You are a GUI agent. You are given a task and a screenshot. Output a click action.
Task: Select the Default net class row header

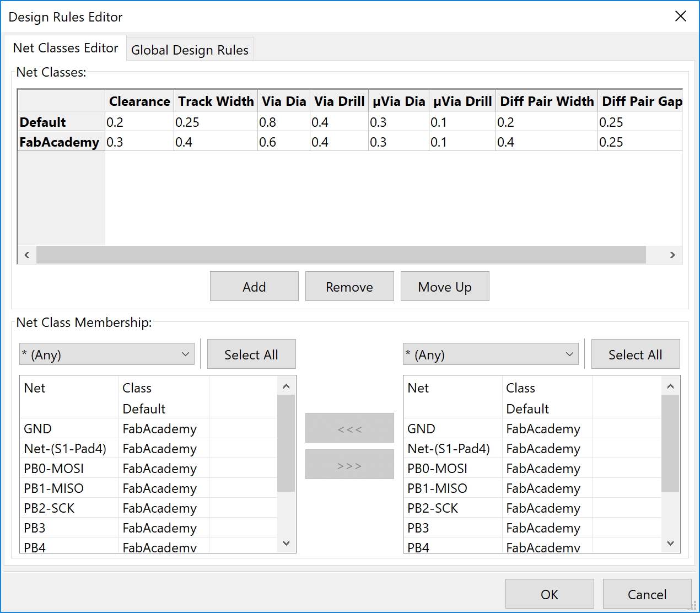coord(61,122)
